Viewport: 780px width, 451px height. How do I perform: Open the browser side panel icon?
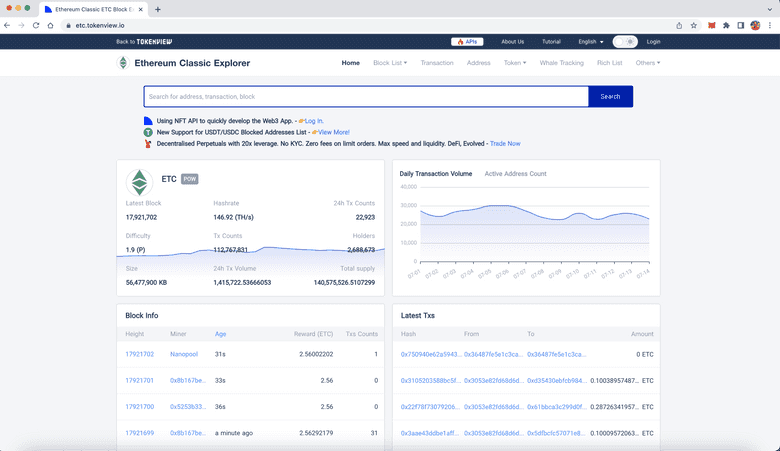[x=741, y=25]
